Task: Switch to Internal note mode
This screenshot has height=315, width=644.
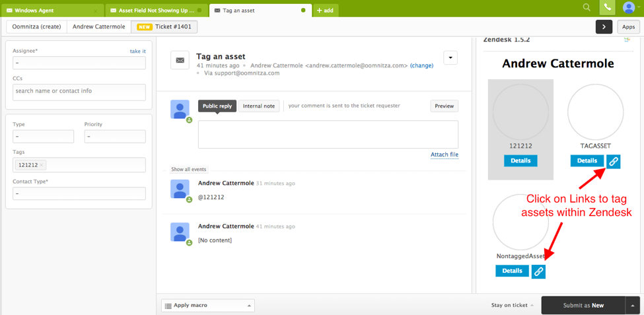Action: 259,106
